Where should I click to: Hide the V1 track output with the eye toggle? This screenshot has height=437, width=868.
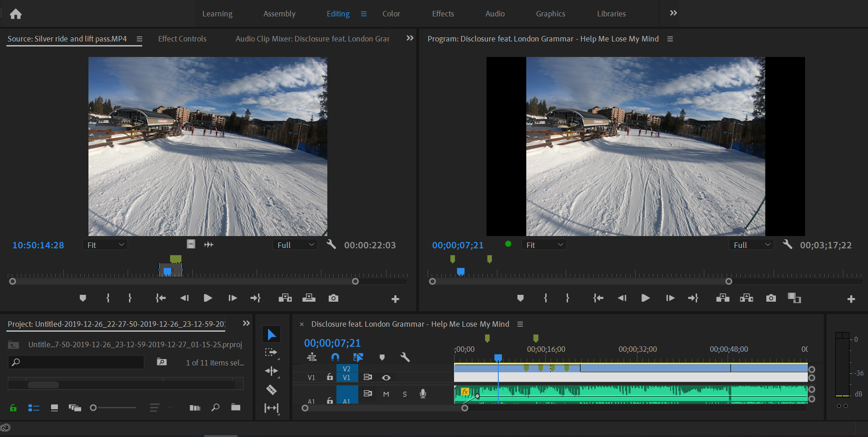(x=386, y=377)
